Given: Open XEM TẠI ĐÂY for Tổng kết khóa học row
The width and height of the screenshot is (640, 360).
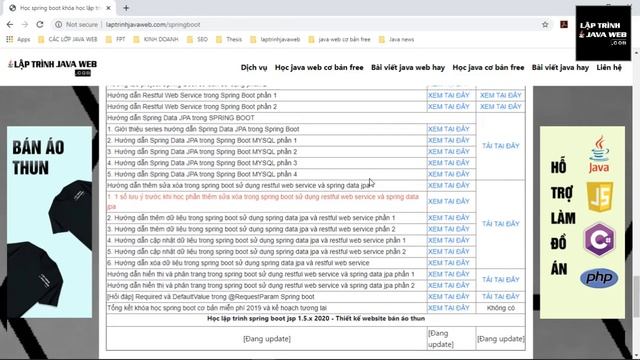Looking at the screenshot, I should [449, 308].
